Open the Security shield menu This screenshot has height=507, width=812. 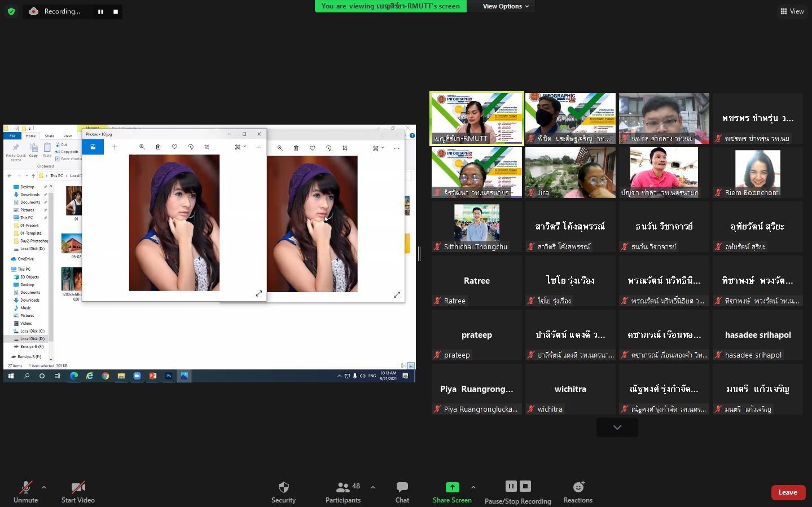[283, 492]
